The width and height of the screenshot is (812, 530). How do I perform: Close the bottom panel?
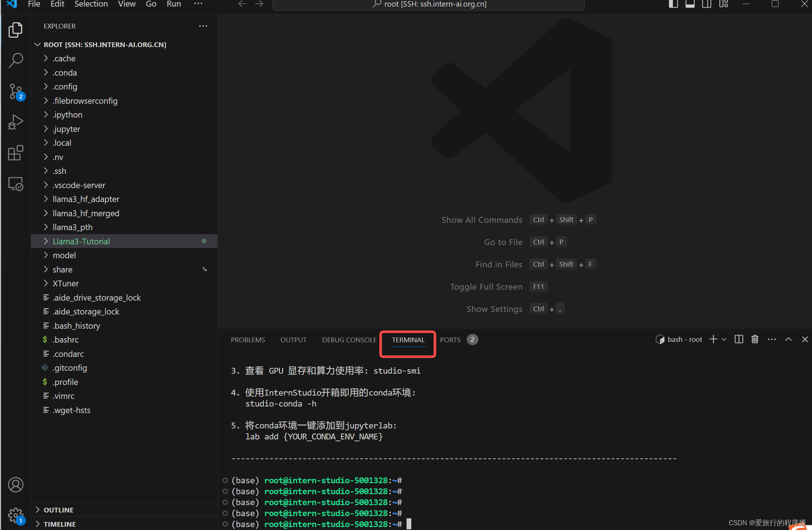tap(805, 339)
